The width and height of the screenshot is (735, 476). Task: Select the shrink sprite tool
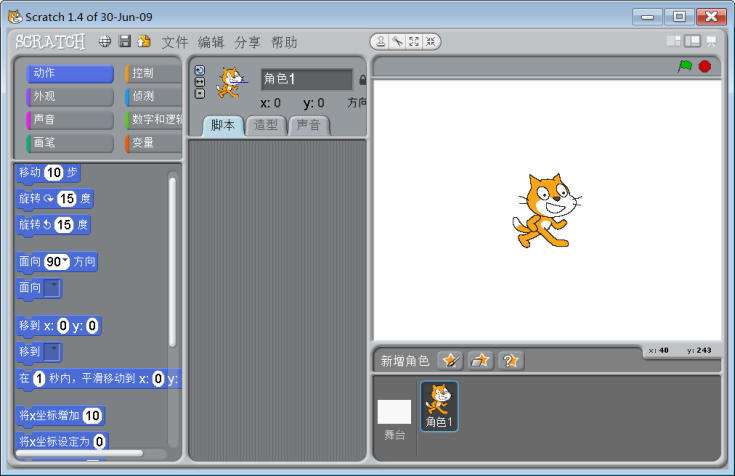(x=430, y=42)
